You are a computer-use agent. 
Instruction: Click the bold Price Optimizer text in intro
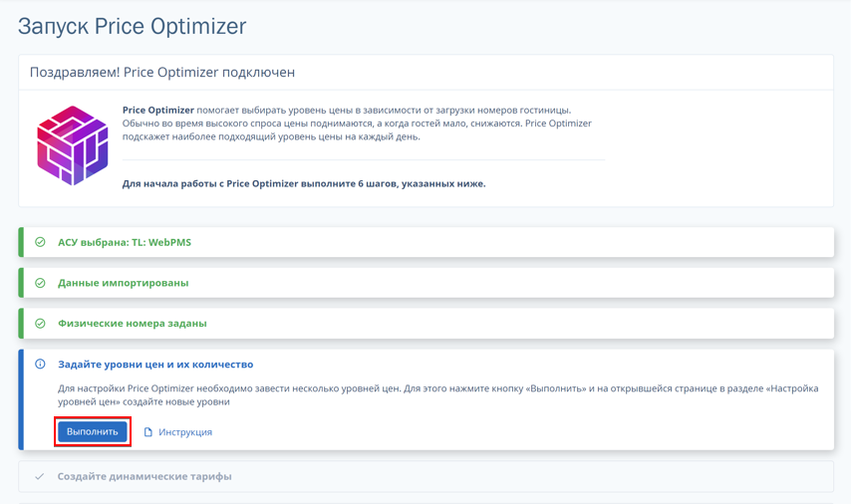157,111
